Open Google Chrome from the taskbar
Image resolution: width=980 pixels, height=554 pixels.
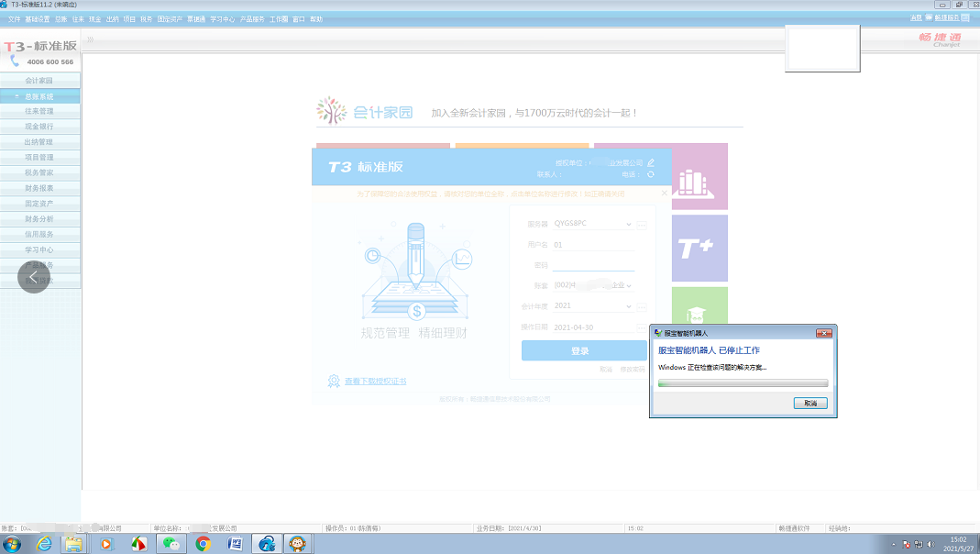click(203, 544)
